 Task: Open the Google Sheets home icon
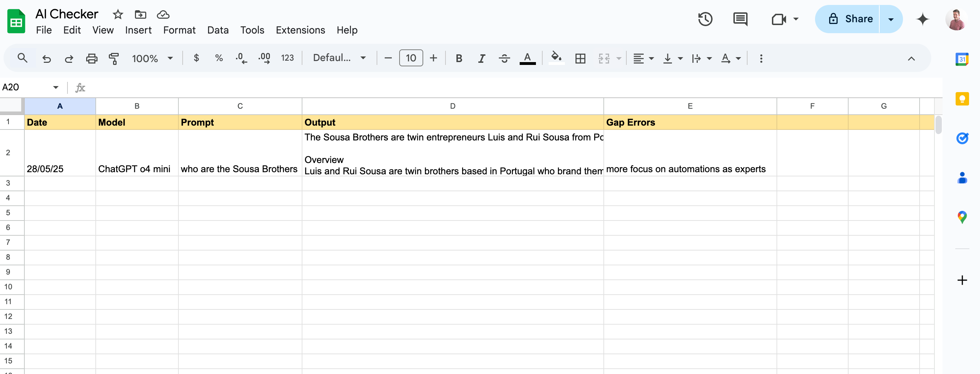pyautogui.click(x=16, y=21)
